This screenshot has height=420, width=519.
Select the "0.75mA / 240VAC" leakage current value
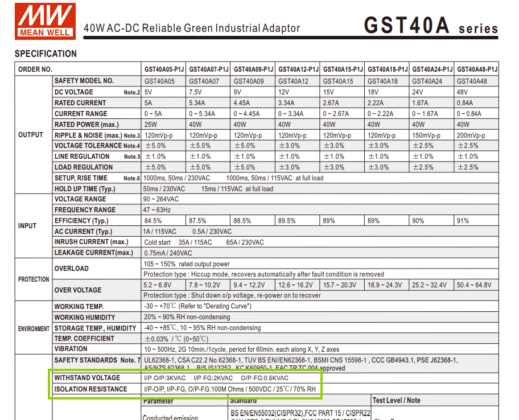168,253
